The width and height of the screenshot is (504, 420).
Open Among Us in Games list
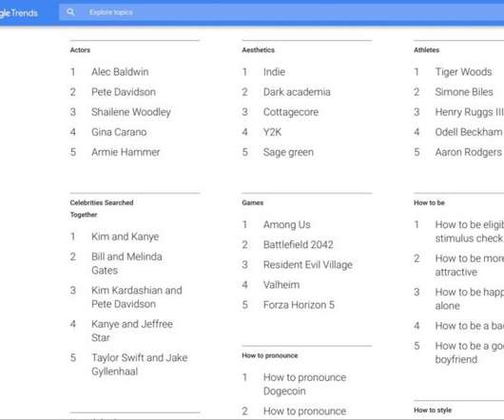[x=287, y=225]
